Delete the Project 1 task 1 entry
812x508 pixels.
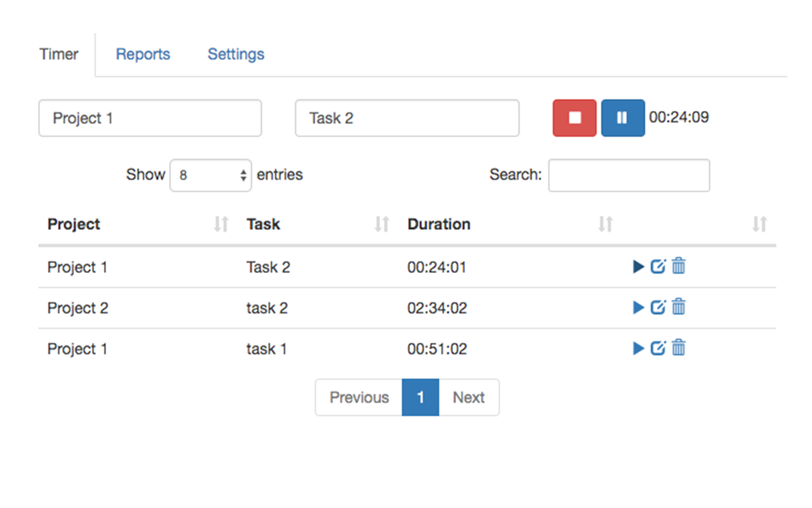coord(679,347)
